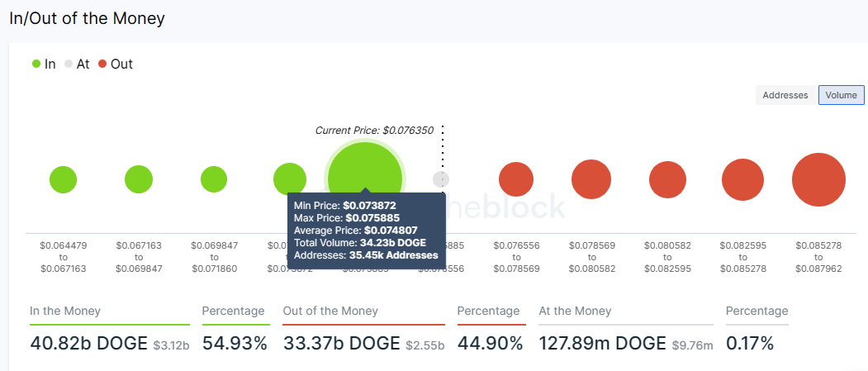Click the Current Price: $0.076350 label
The width and height of the screenshot is (868, 371).
(374, 131)
